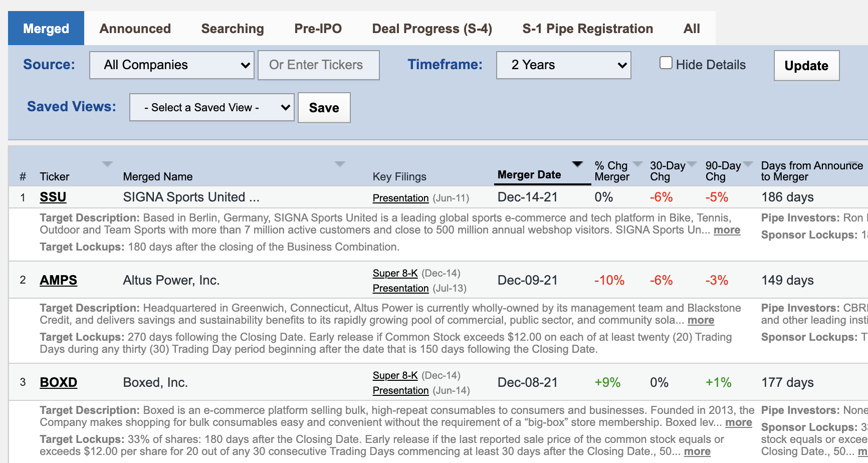Save the current view
This screenshot has width=868, height=463.
324,107
